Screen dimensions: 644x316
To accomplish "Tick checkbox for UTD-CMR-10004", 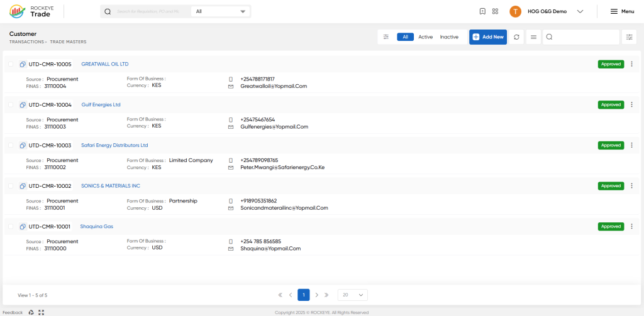I will click(x=11, y=105).
